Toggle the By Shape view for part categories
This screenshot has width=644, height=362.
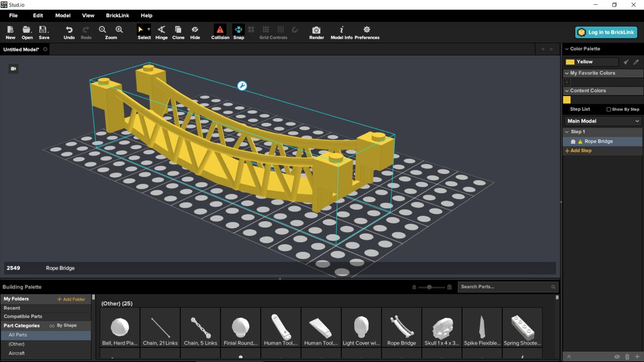coord(64,326)
